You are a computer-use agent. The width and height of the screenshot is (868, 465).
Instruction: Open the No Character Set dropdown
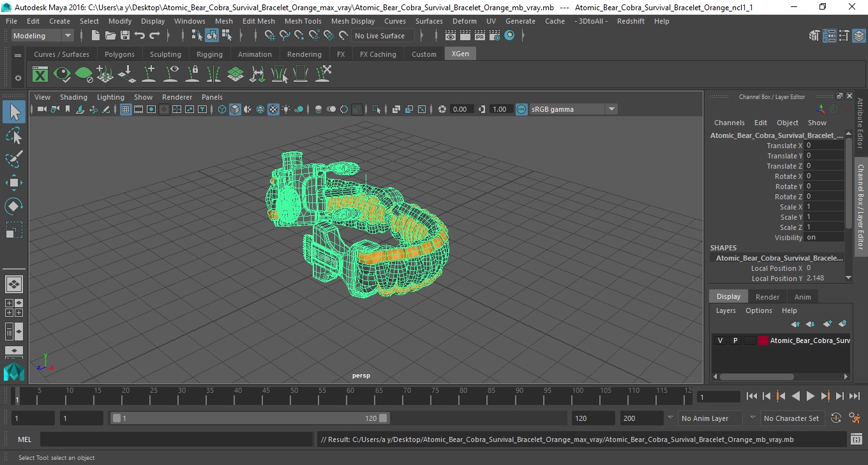(x=791, y=418)
